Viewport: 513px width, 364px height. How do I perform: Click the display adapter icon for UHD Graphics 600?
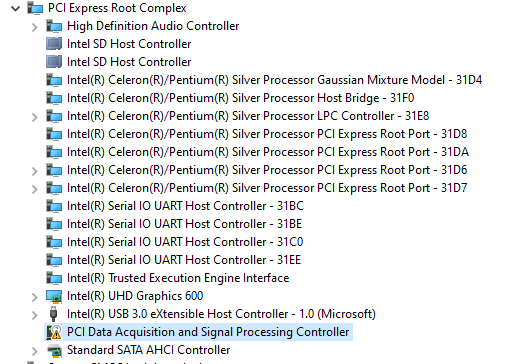pyautogui.click(x=54, y=296)
